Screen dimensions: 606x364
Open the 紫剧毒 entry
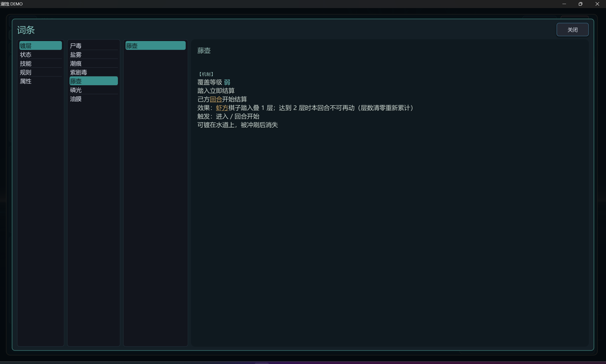[x=94, y=72]
